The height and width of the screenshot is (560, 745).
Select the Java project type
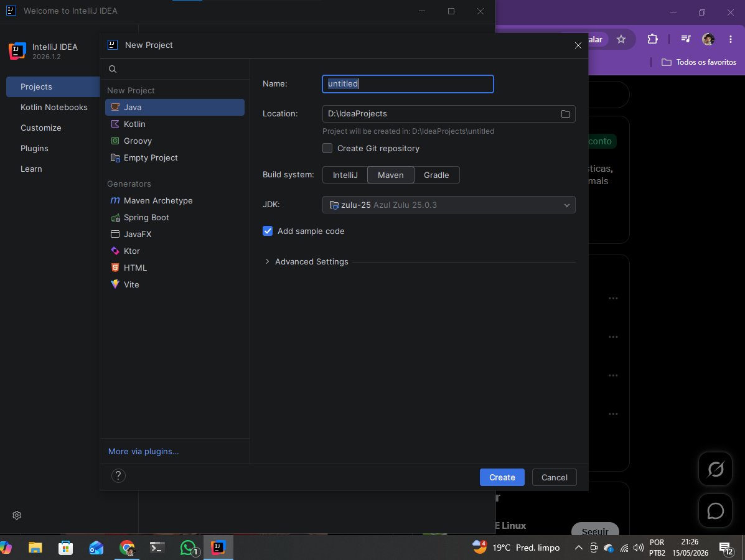175,107
